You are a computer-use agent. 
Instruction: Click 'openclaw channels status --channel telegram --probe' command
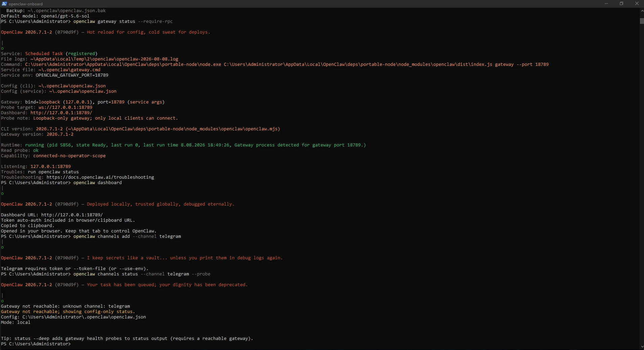(142, 274)
